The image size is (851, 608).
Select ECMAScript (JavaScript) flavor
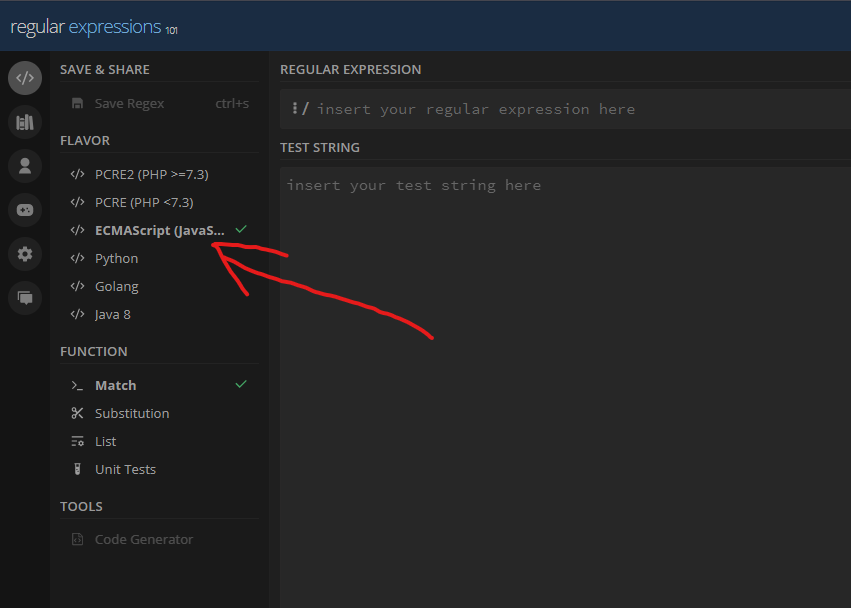pos(159,230)
